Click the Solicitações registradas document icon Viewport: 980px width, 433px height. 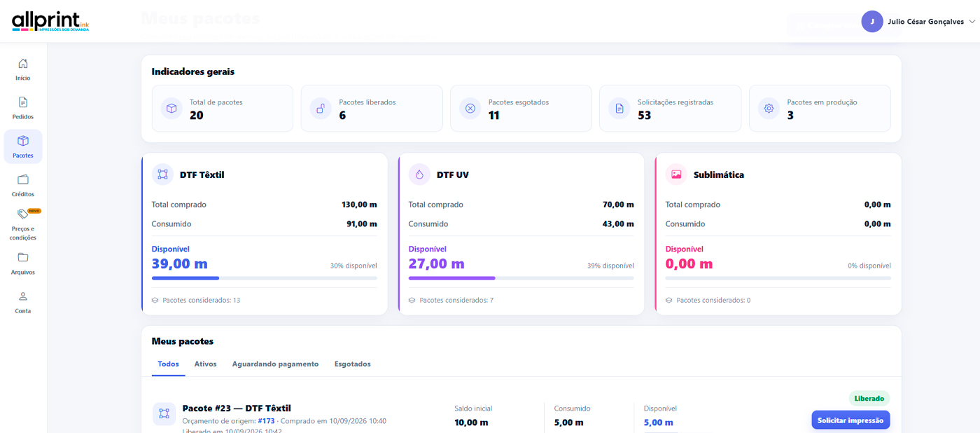coord(619,109)
